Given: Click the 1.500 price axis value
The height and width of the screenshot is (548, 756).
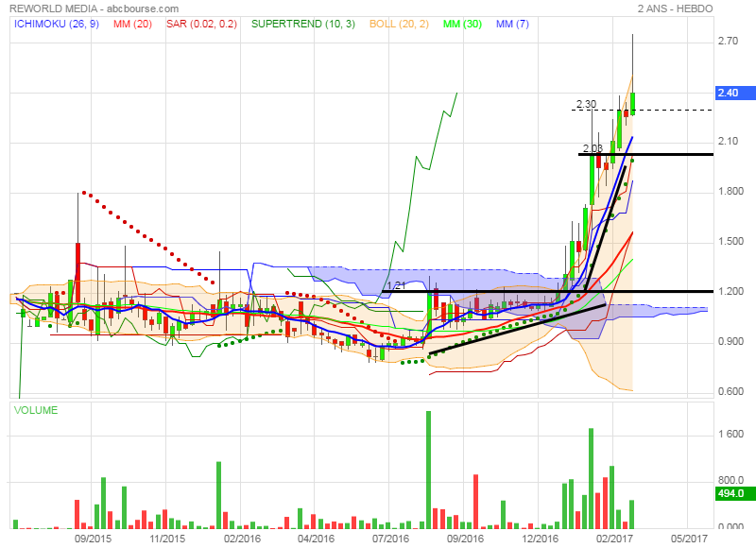Looking at the screenshot, I should point(730,242).
